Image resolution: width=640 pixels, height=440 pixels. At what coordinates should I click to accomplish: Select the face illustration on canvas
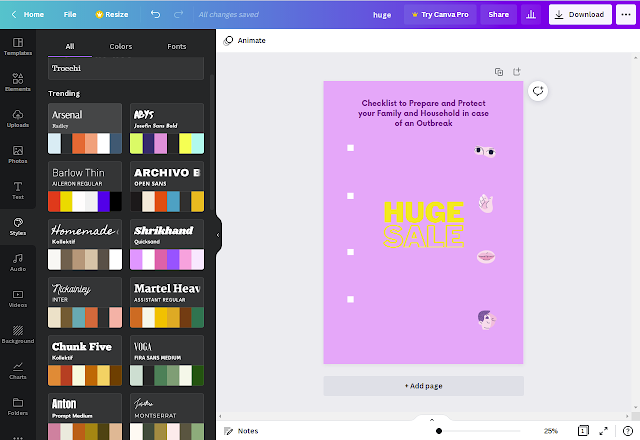[x=487, y=320]
